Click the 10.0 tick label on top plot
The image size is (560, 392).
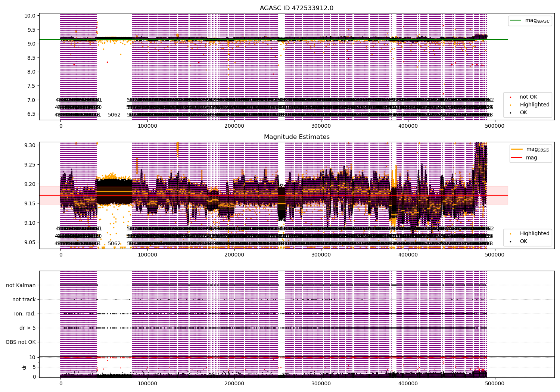pos(30,16)
